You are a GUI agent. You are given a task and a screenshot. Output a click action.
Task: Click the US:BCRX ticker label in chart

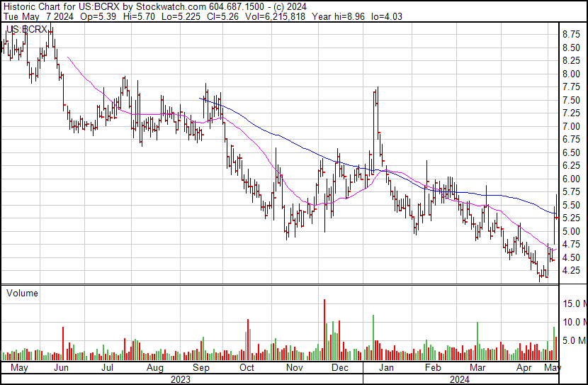tap(27, 30)
